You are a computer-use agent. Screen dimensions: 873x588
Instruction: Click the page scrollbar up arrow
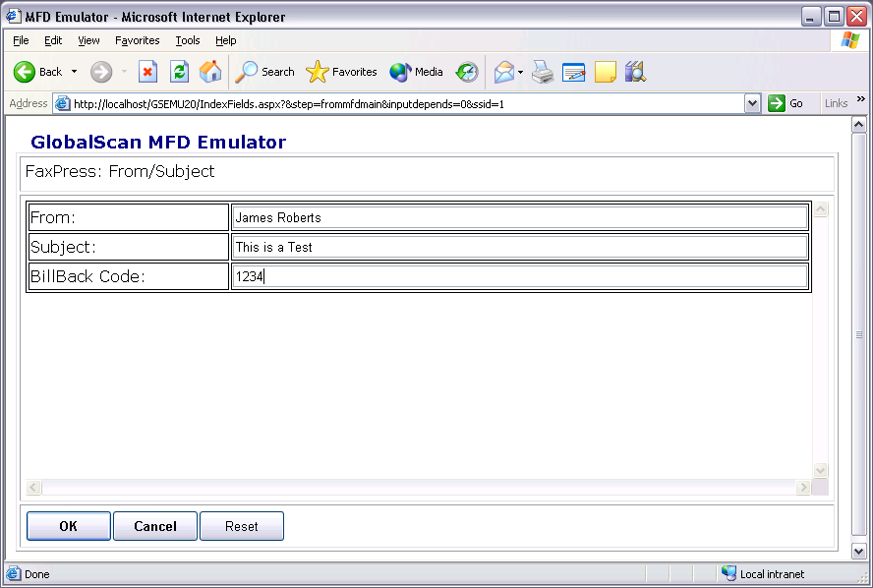pos(858,125)
